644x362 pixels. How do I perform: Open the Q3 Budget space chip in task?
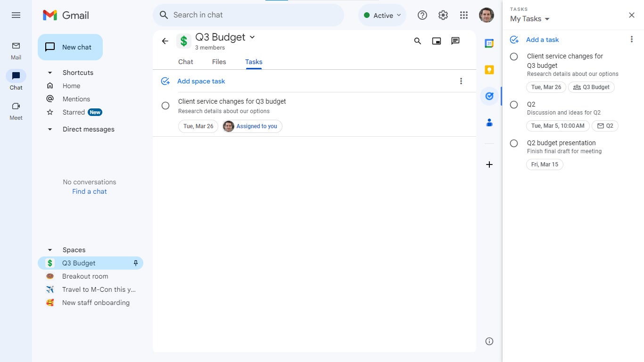pyautogui.click(x=591, y=87)
